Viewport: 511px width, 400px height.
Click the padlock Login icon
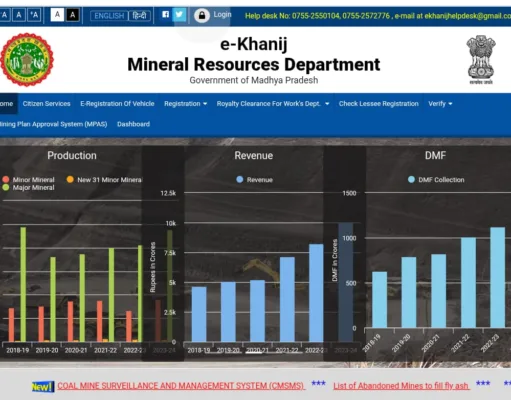click(x=202, y=15)
